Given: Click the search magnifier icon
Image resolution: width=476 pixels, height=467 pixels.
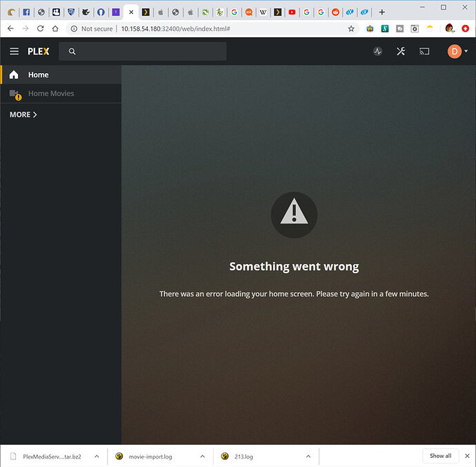Looking at the screenshot, I should tap(72, 51).
